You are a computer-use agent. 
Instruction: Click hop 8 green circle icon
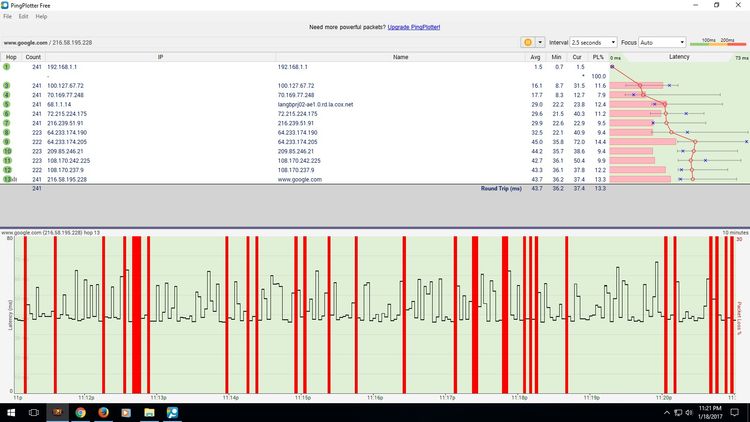7,133
